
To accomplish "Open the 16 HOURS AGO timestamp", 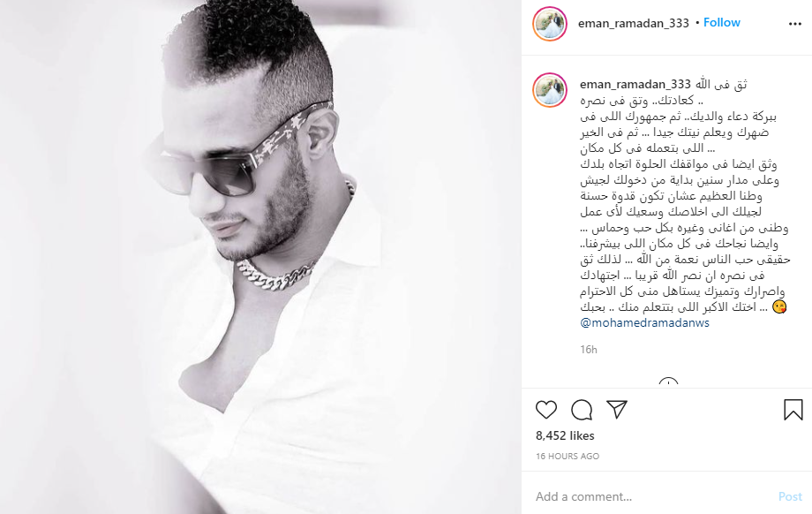I will pos(568,457).
